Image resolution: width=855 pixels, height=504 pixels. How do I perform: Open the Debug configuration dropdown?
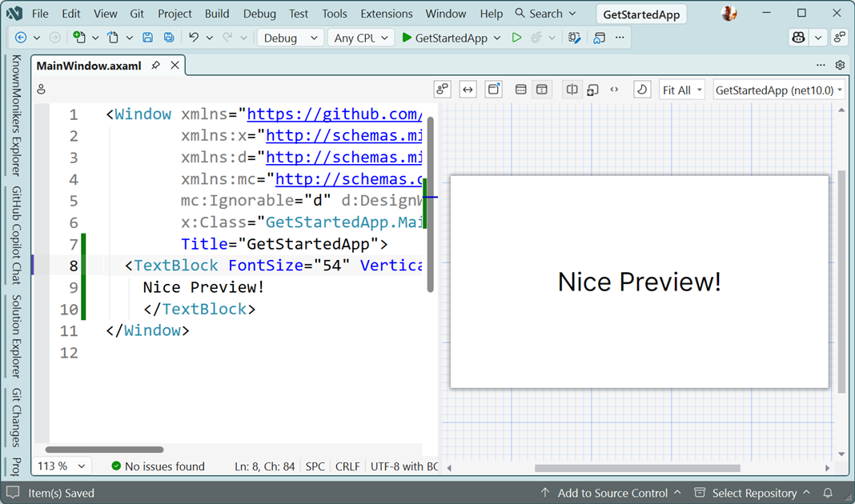pos(290,38)
